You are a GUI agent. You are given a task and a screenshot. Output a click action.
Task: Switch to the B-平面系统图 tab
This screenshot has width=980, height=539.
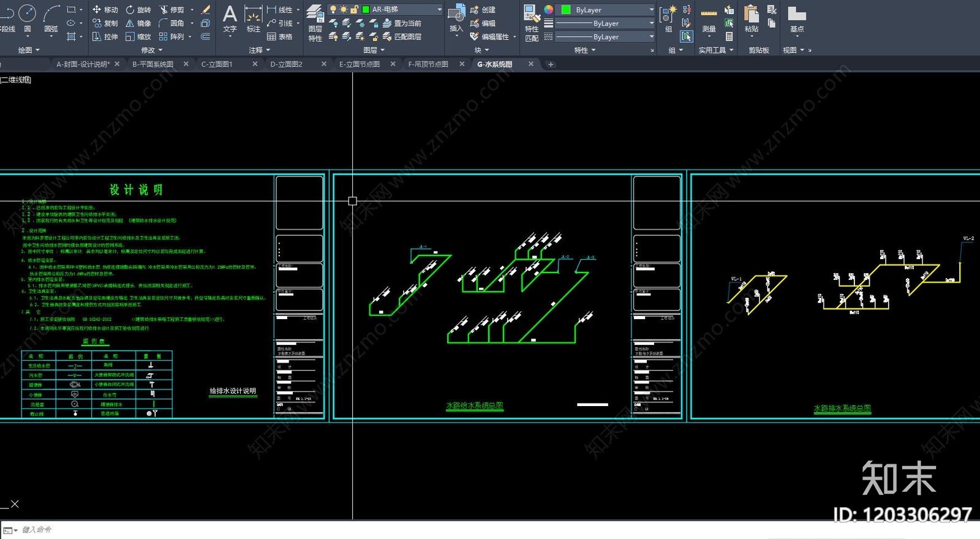(153, 64)
